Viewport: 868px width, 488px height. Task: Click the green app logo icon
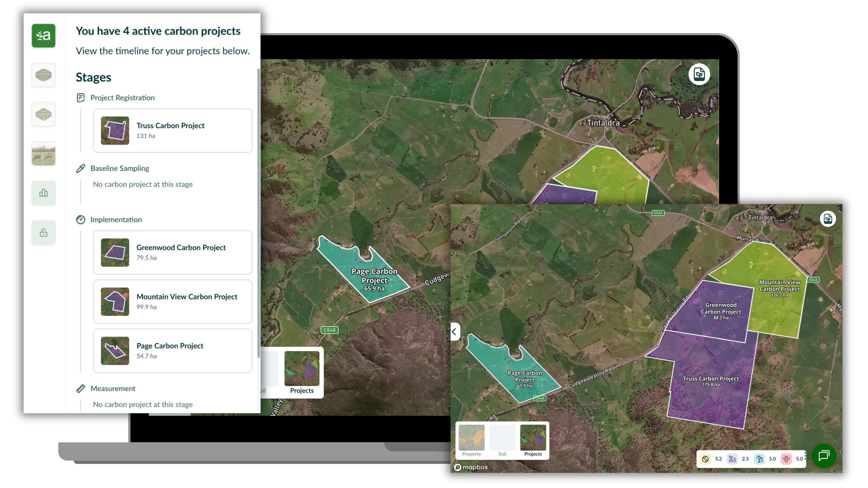pyautogui.click(x=43, y=35)
